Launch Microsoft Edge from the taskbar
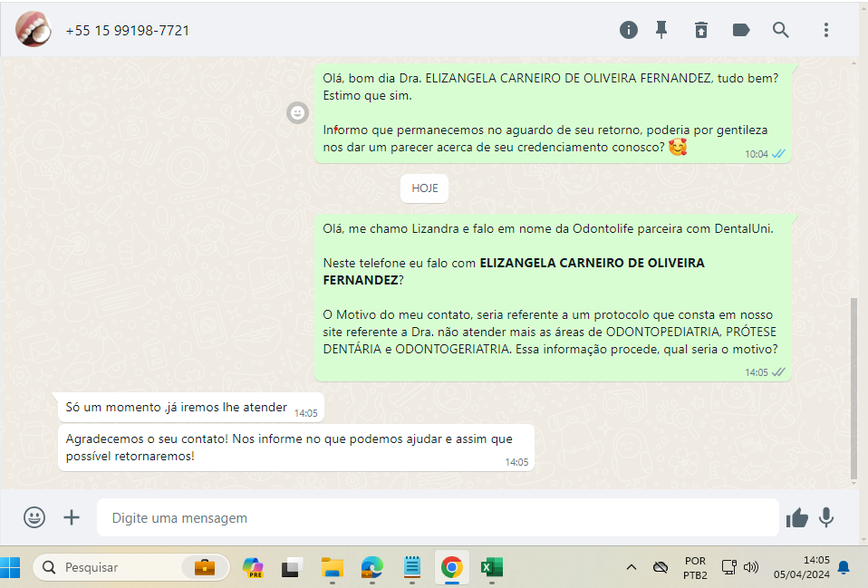Screen dimensions: 868x588 pyautogui.click(x=372, y=567)
